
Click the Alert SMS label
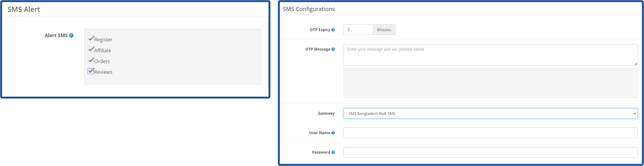[x=56, y=36]
